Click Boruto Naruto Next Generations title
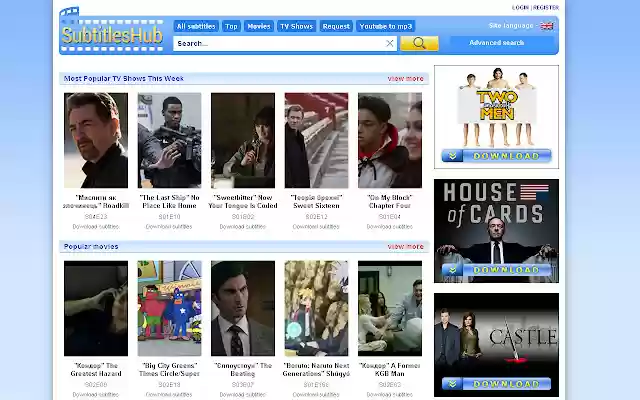This screenshot has width=640, height=400. coord(316,370)
